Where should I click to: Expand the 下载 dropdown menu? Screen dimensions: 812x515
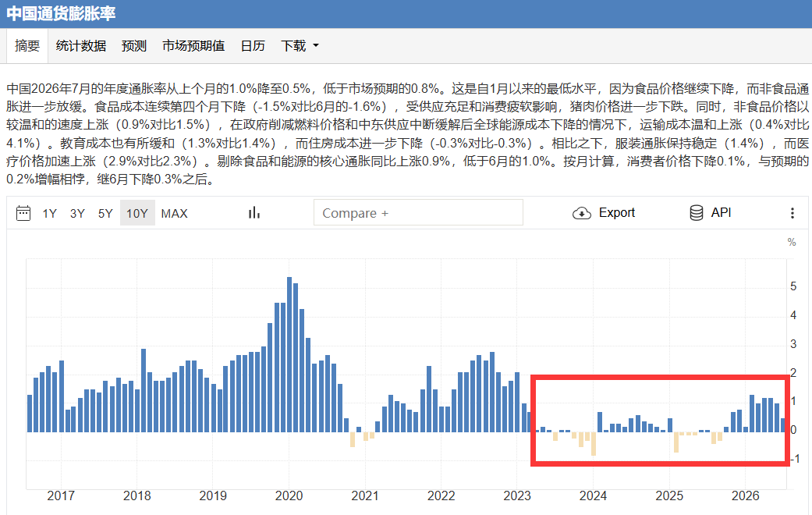coord(300,46)
